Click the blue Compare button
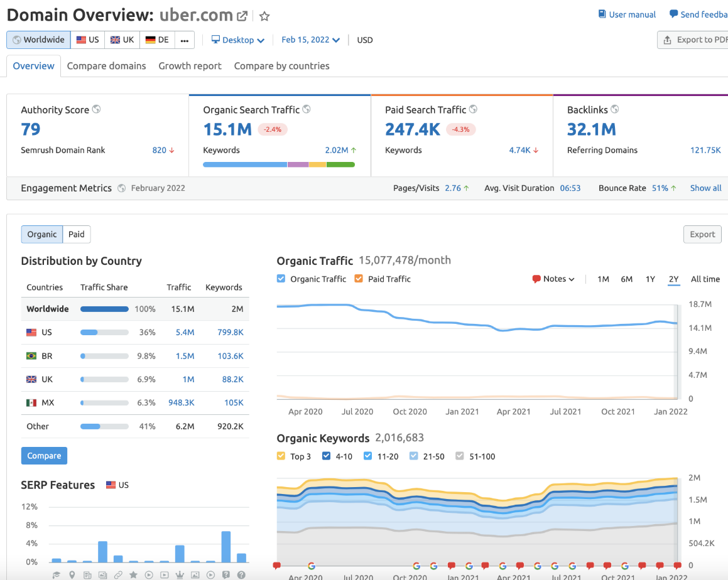728x580 pixels. [x=44, y=456]
